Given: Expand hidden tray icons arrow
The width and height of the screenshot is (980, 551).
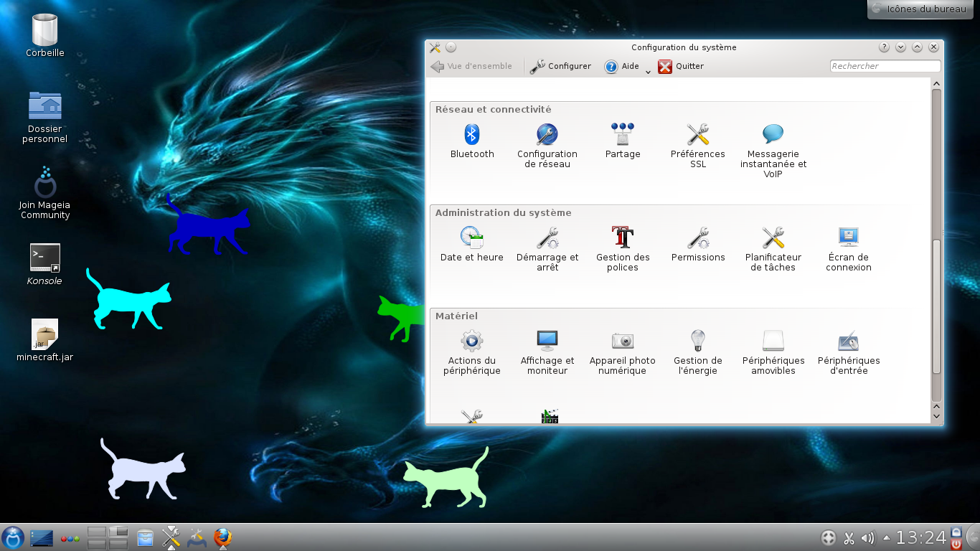Looking at the screenshot, I should [886, 537].
